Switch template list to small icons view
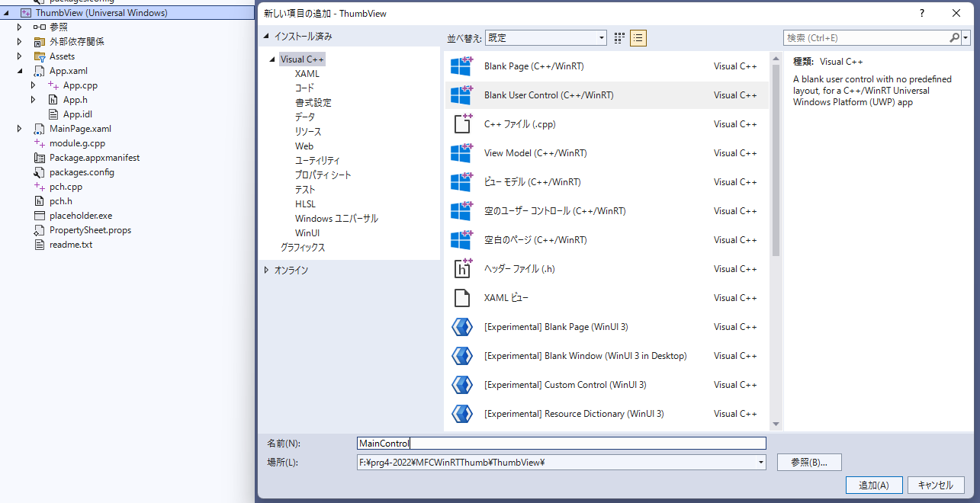Viewport: 980px width, 503px height. click(x=619, y=37)
